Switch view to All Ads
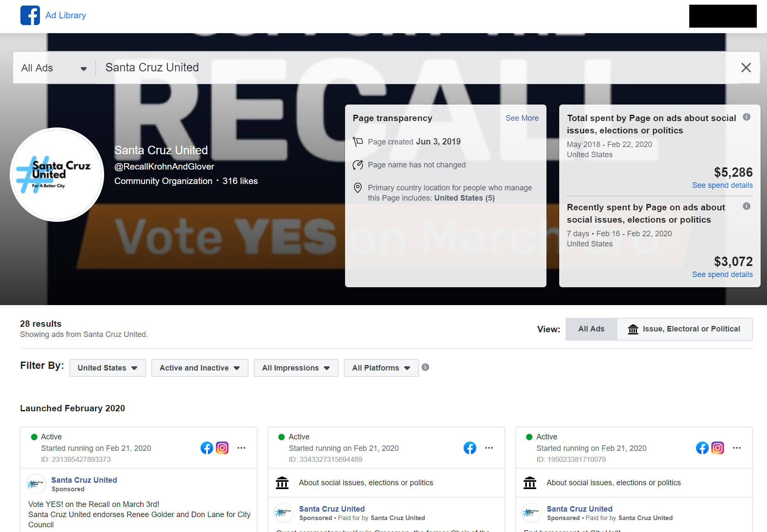This screenshot has width=767, height=532. [591, 329]
